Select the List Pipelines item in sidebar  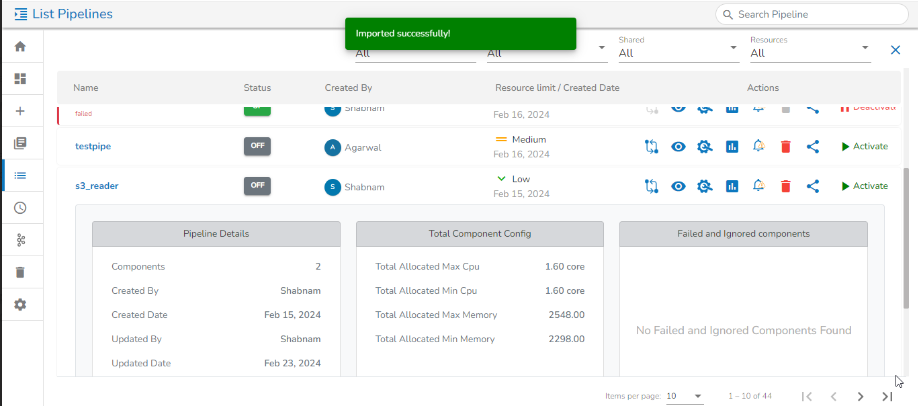coord(20,176)
